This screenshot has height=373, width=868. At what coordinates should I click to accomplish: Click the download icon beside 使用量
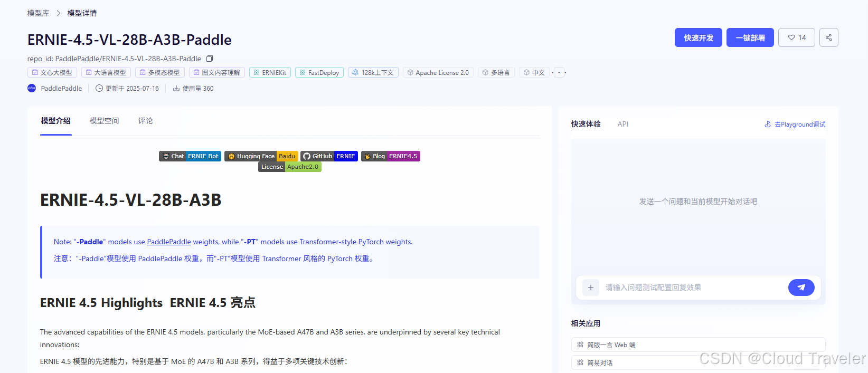pyautogui.click(x=176, y=88)
